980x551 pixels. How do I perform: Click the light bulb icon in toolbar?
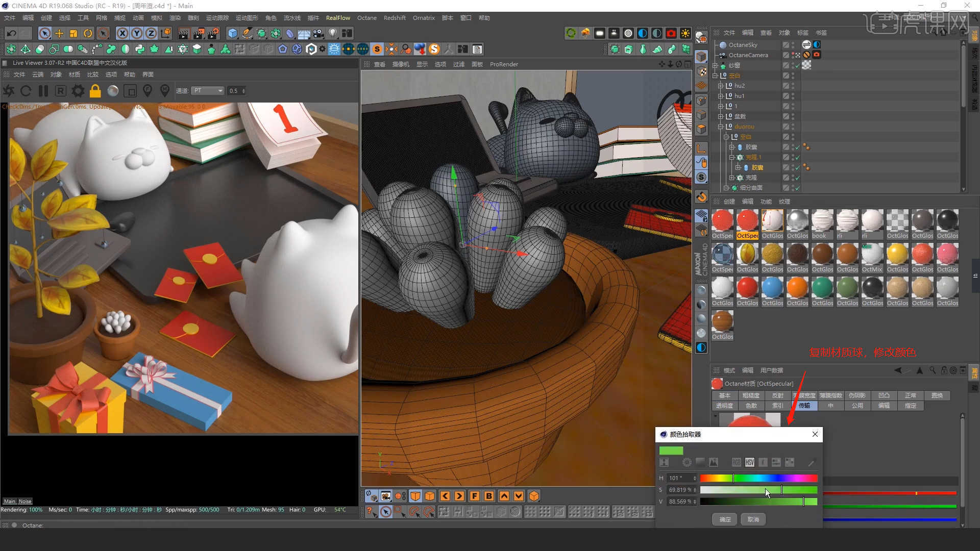click(333, 34)
